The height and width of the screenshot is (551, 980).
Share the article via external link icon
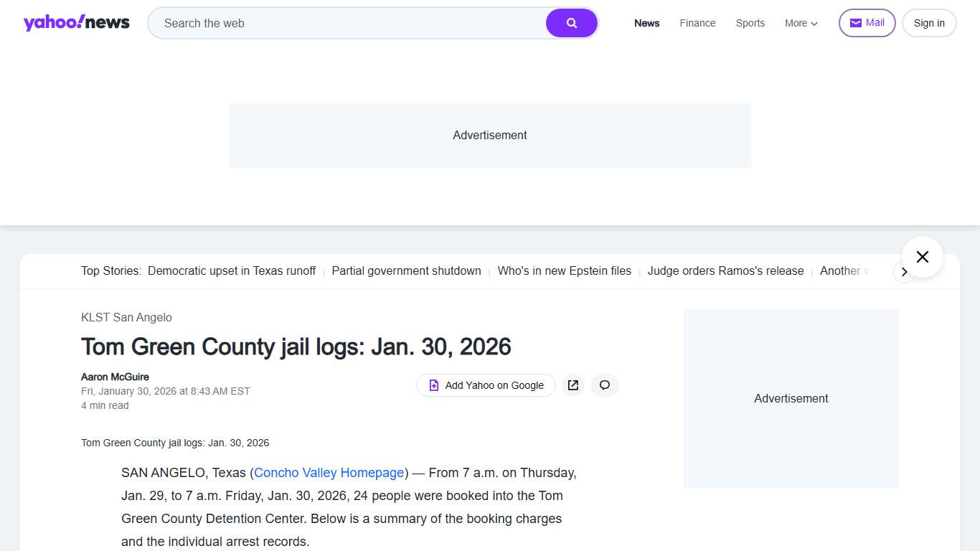[573, 385]
